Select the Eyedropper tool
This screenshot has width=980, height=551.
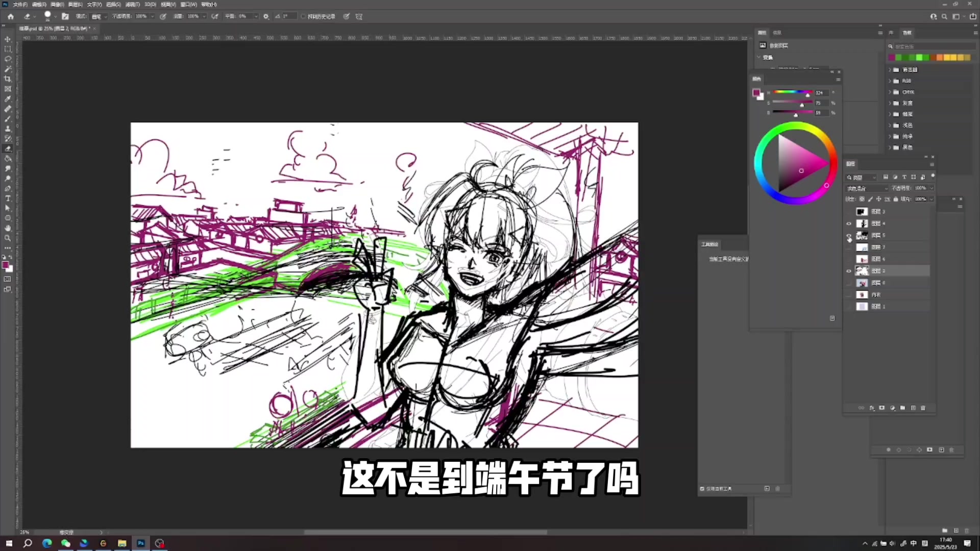click(x=8, y=99)
